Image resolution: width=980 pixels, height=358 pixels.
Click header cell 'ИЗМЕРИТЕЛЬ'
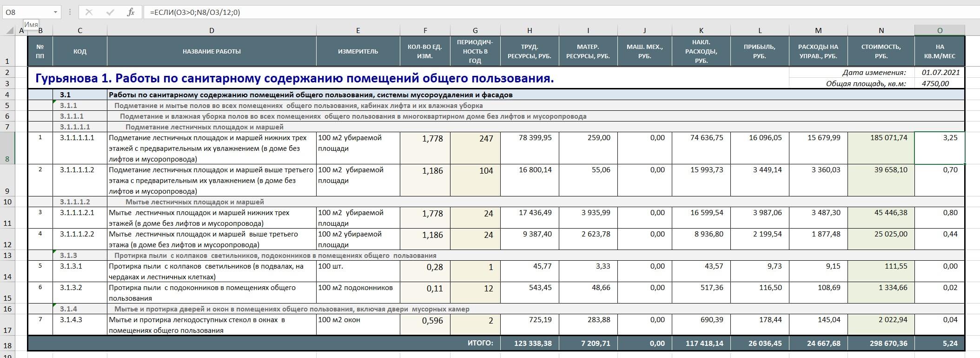point(358,51)
